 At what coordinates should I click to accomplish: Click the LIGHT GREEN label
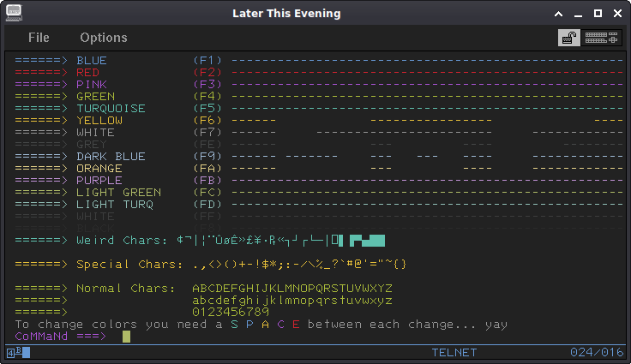[x=118, y=193]
